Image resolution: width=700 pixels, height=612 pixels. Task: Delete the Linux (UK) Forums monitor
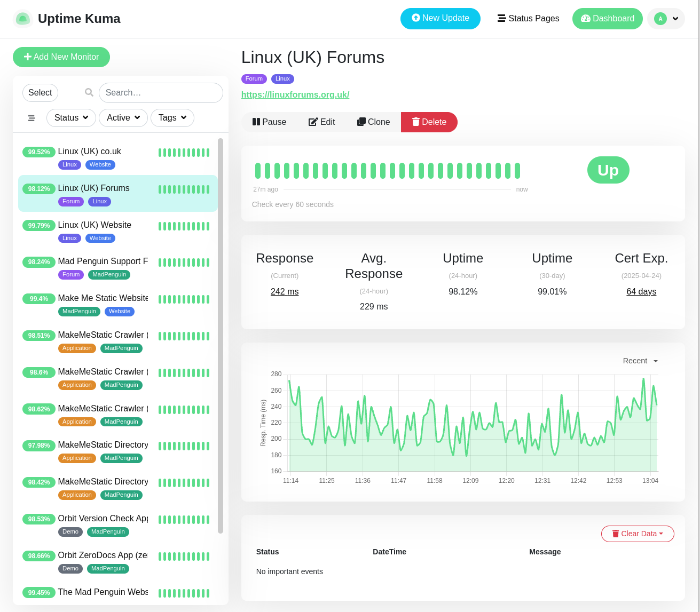coord(429,122)
